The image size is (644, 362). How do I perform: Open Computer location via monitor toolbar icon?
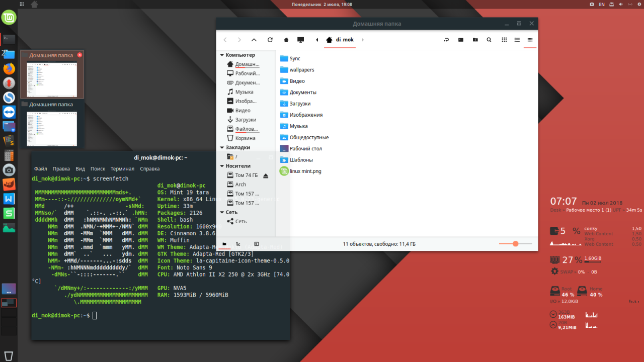(x=301, y=40)
